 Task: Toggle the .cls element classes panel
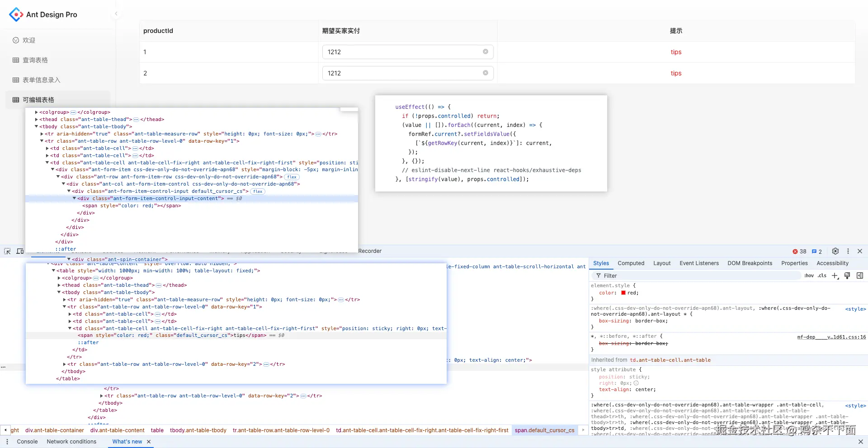(x=822, y=275)
